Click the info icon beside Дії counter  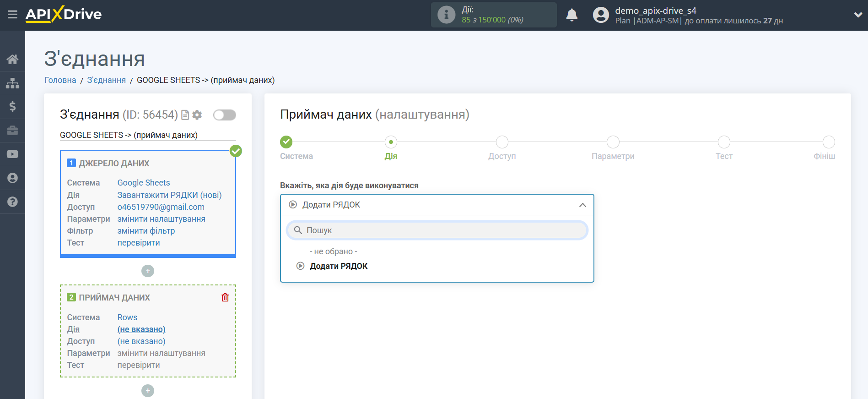tap(446, 15)
